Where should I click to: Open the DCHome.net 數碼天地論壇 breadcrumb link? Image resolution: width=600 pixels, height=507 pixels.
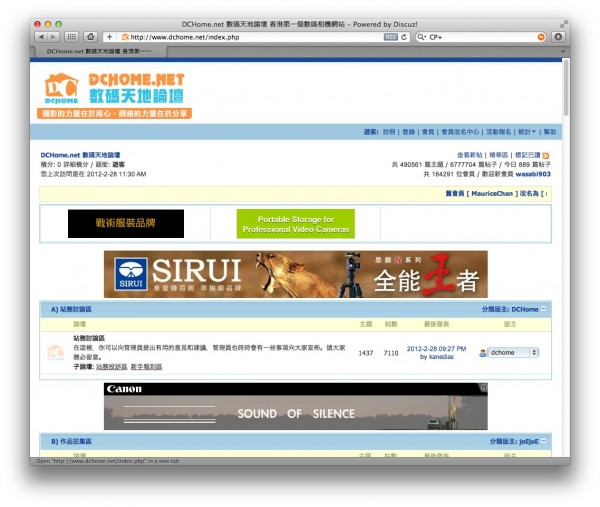(x=80, y=155)
